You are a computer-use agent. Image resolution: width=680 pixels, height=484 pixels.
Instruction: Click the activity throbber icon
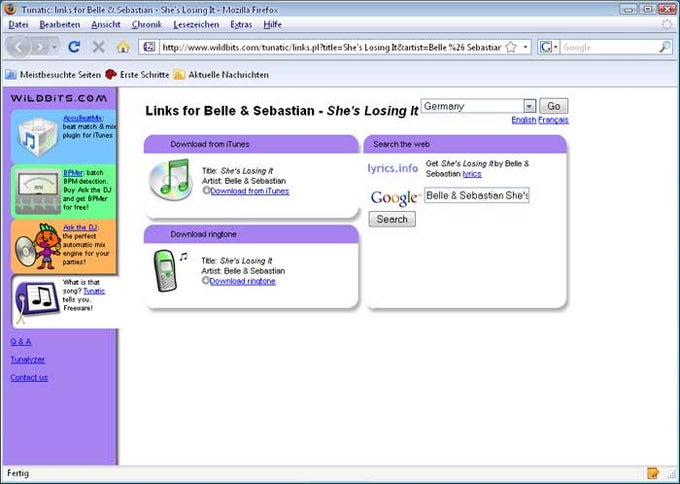click(667, 25)
